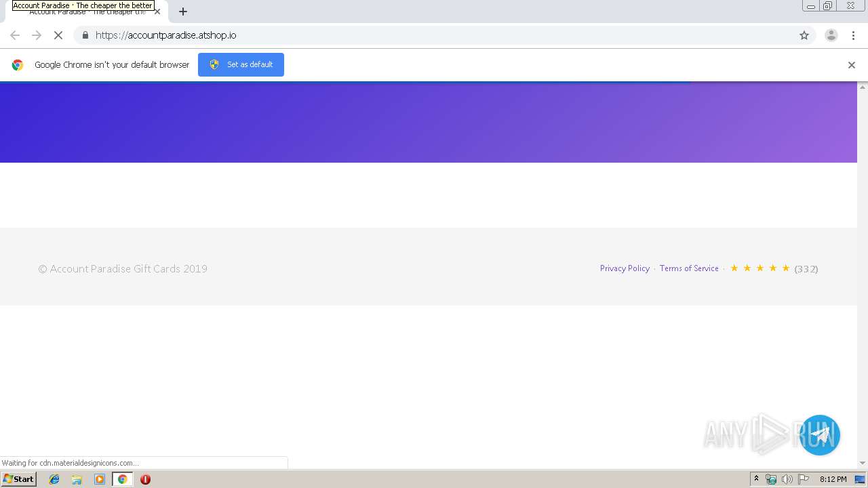Close the Account Paradise tab
The image size is (868, 488).
[157, 12]
